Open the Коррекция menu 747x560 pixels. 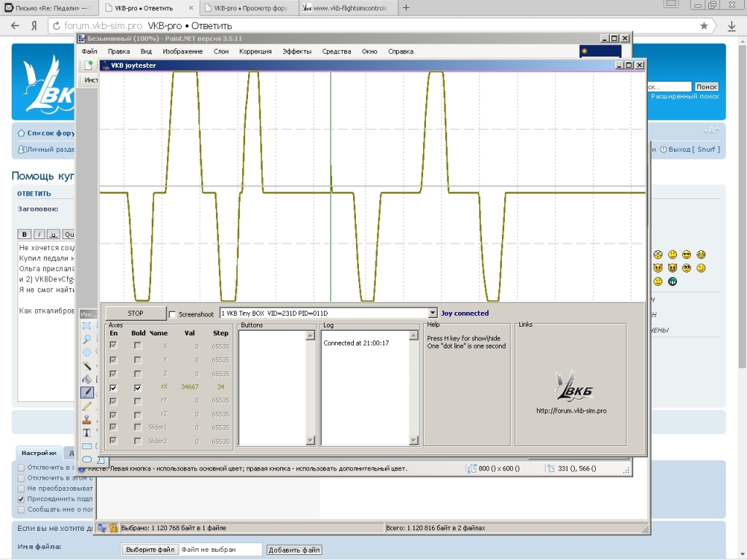coord(255,52)
